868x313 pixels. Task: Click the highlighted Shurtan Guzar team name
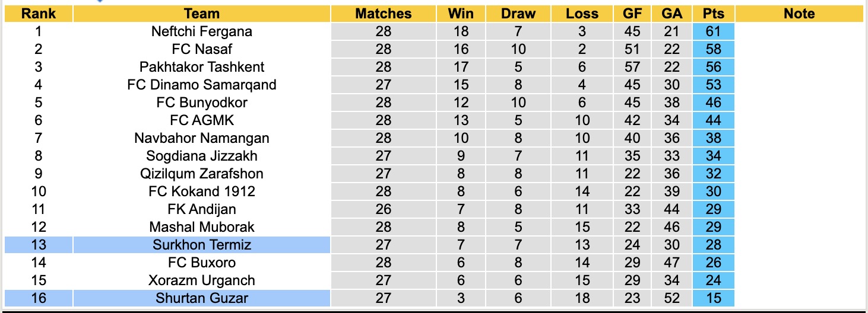click(202, 298)
